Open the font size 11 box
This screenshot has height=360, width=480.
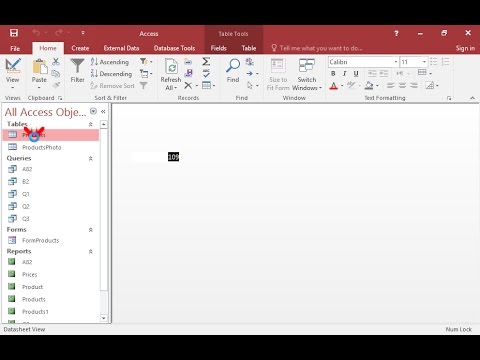(x=413, y=62)
